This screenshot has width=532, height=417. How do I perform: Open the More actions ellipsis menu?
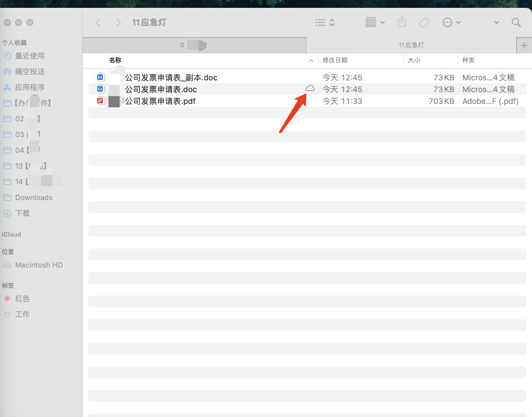coord(451,22)
